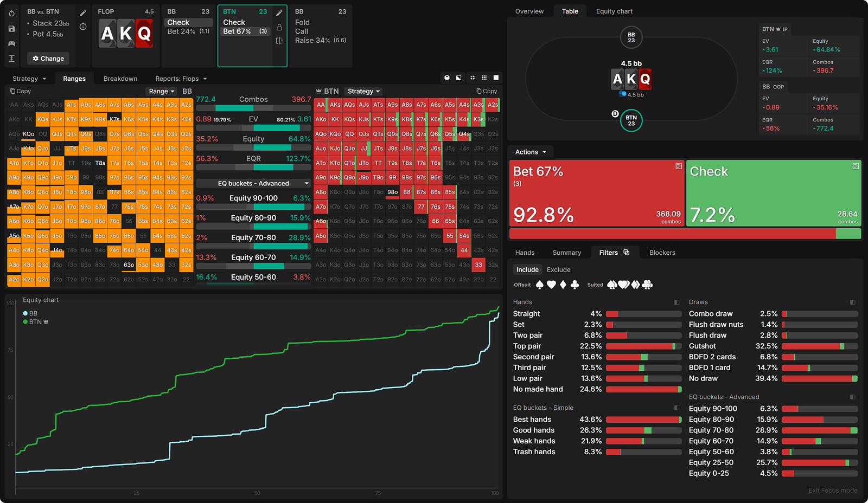
Task: Filter by offsuit spade suit icon
Action: tap(540, 285)
